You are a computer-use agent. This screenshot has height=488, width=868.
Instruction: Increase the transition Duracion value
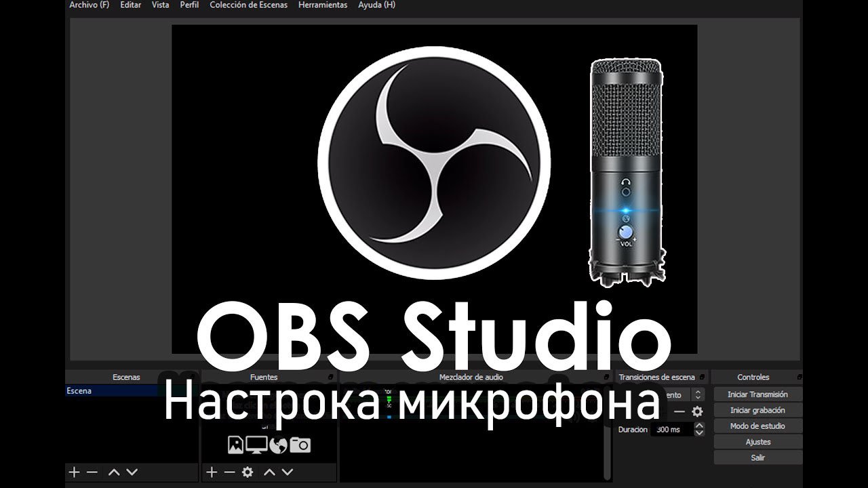click(x=699, y=426)
